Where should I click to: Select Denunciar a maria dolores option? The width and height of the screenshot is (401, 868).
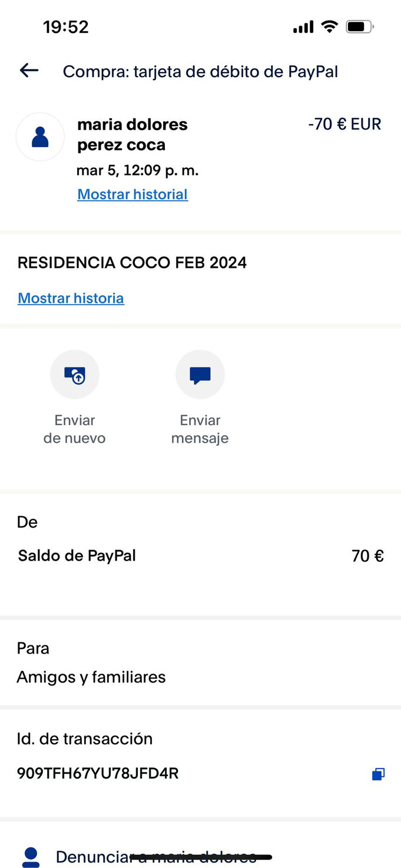click(156, 857)
